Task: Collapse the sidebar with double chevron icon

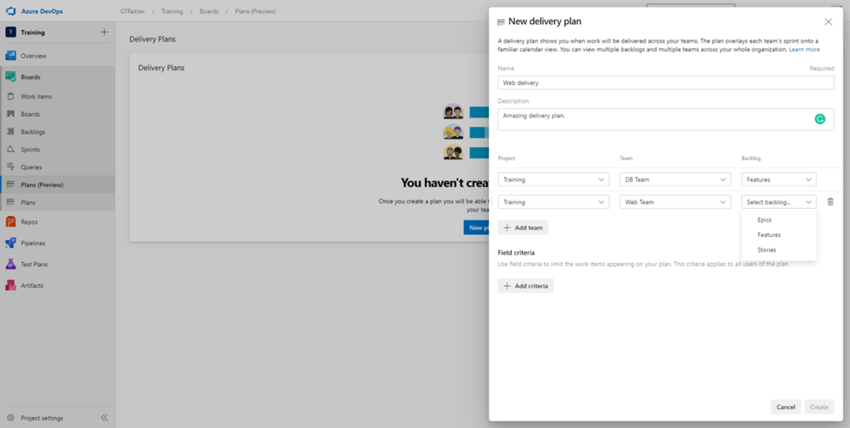Action: (x=105, y=418)
